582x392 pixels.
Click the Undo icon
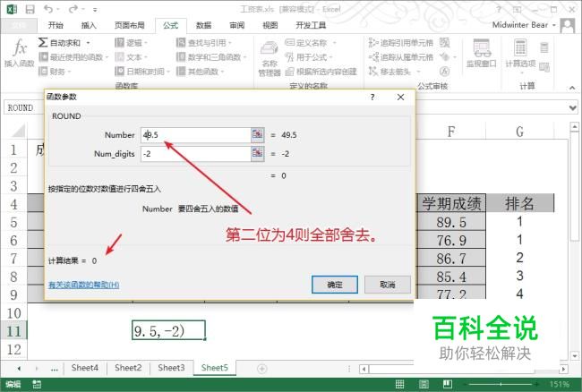pyautogui.click(x=48, y=9)
